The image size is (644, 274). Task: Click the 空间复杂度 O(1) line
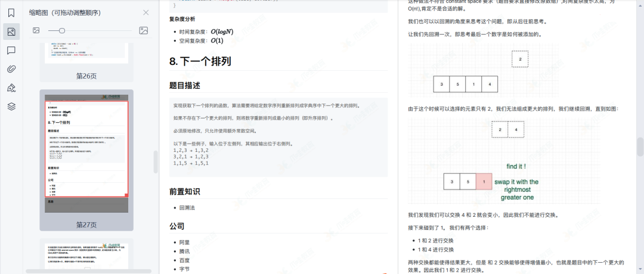pos(202,41)
